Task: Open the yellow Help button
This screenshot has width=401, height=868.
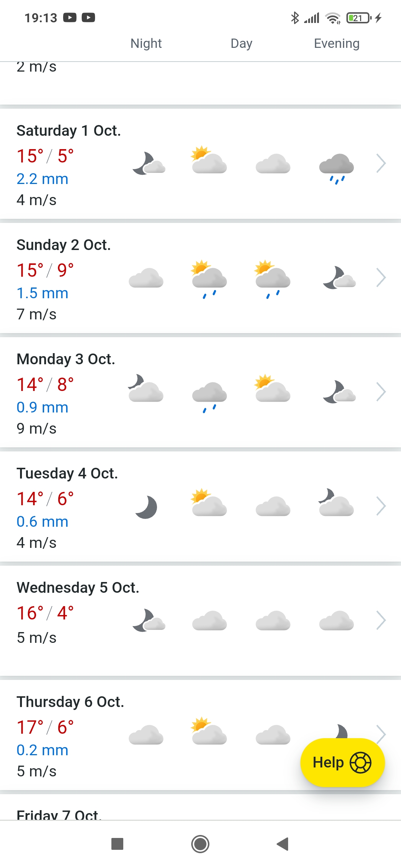Action: pyautogui.click(x=342, y=763)
